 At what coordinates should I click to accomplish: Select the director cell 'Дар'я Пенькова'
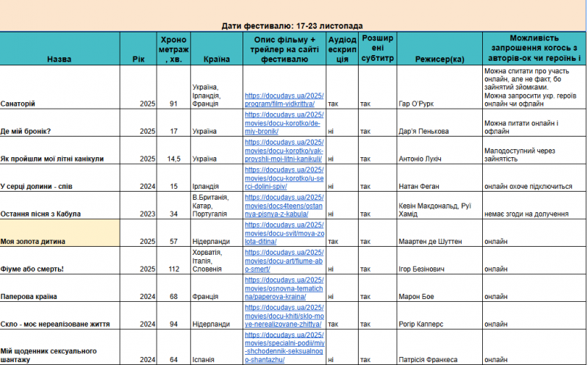[x=440, y=123]
